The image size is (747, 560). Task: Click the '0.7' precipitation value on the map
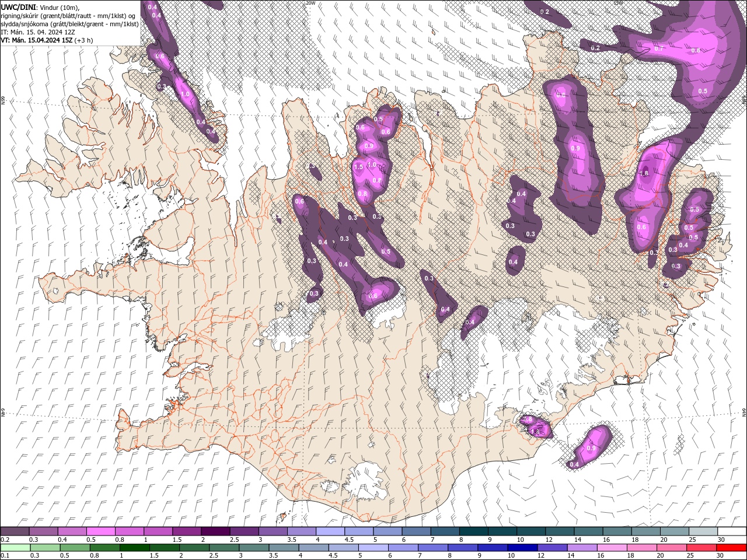point(659,49)
